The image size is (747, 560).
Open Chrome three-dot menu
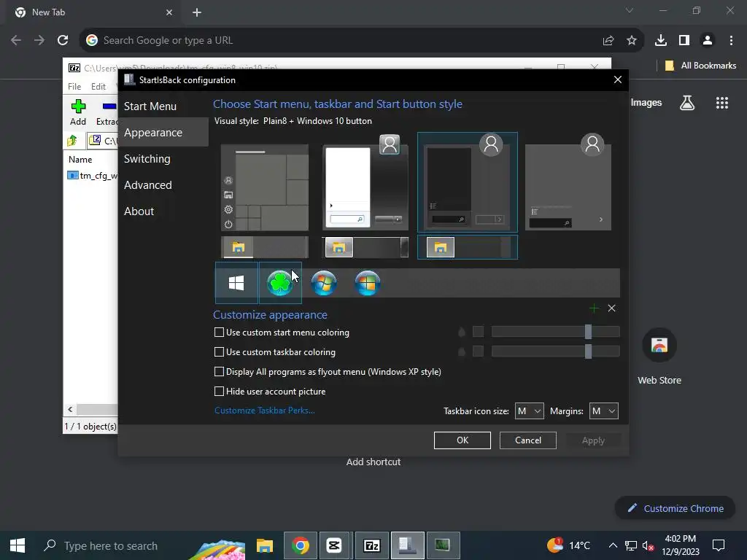(x=731, y=40)
